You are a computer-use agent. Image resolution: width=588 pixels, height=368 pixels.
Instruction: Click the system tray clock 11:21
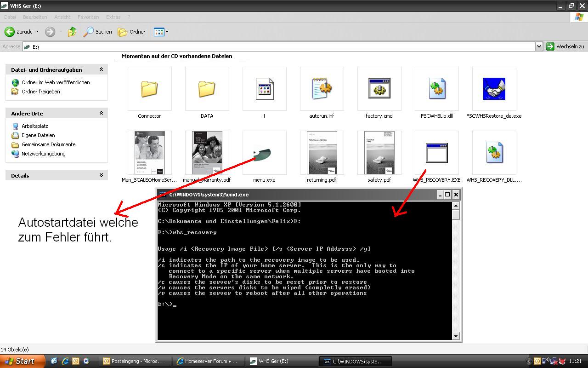(575, 362)
